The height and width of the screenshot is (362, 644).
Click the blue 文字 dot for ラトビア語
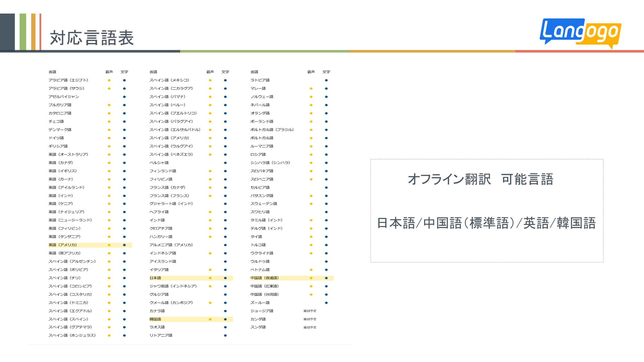point(326,80)
